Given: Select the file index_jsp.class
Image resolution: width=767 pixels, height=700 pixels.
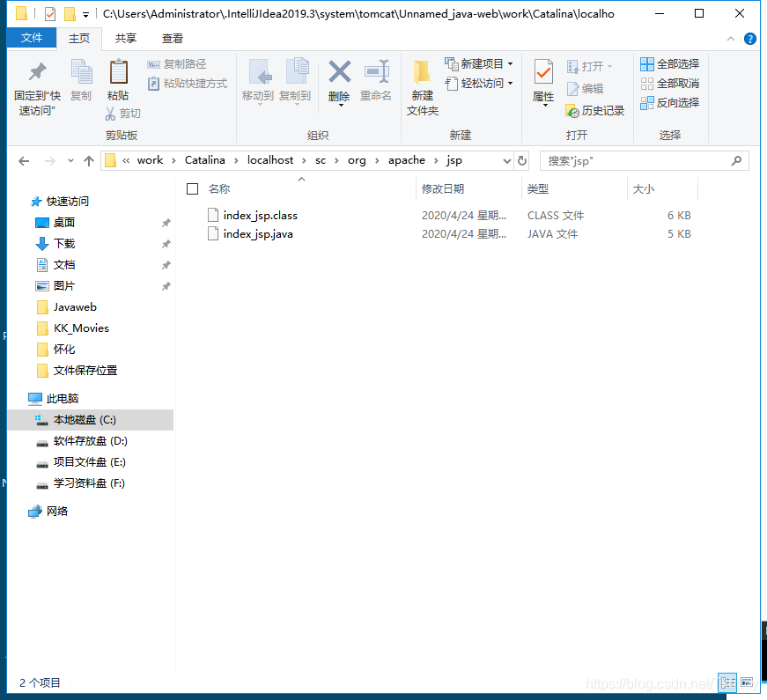Looking at the screenshot, I should (261, 215).
